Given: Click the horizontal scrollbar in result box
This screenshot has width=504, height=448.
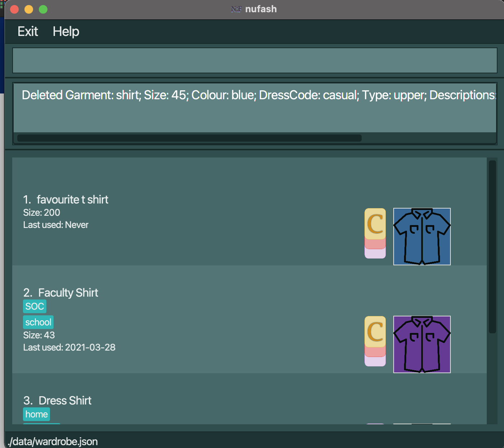Looking at the screenshot, I should [189, 138].
